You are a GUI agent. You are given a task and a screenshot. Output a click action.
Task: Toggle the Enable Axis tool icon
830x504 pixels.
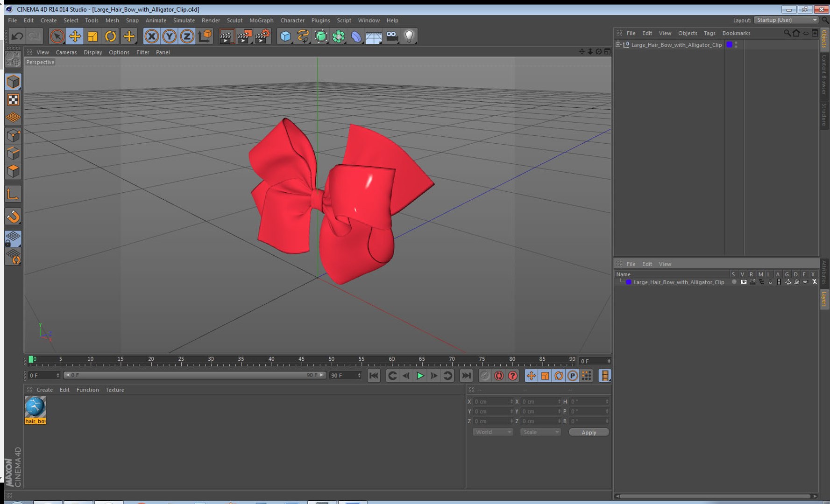(13, 194)
